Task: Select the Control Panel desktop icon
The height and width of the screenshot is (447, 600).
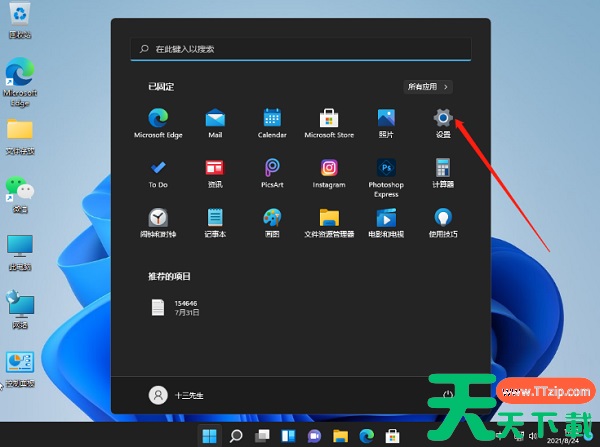Action: click(x=20, y=369)
